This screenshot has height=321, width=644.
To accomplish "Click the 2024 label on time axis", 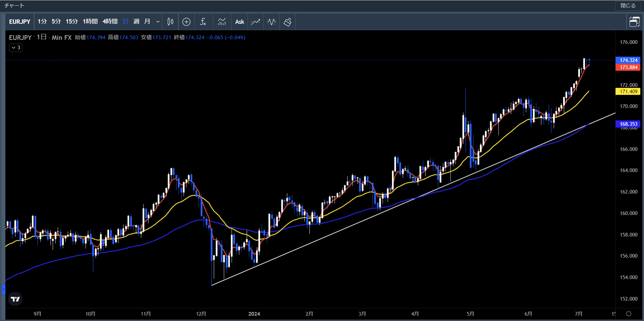I will 254,314.
